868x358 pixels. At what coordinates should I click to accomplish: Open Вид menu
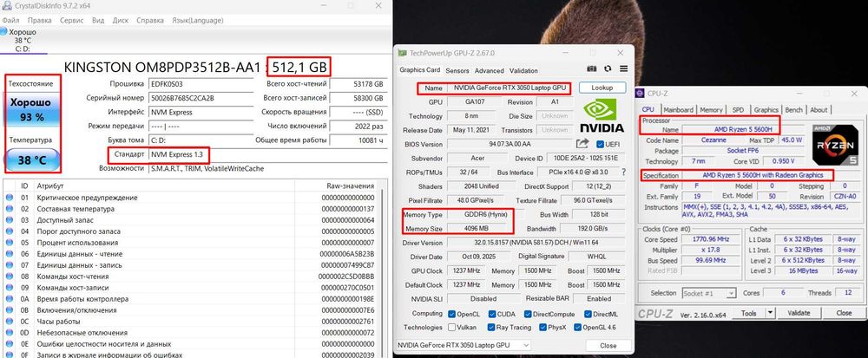click(x=98, y=21)
